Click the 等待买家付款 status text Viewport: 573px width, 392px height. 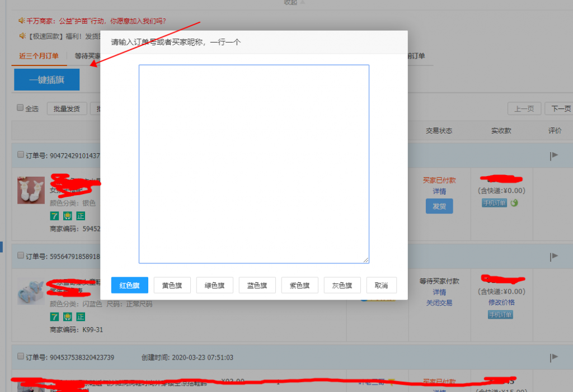click(x=439, y=281)
